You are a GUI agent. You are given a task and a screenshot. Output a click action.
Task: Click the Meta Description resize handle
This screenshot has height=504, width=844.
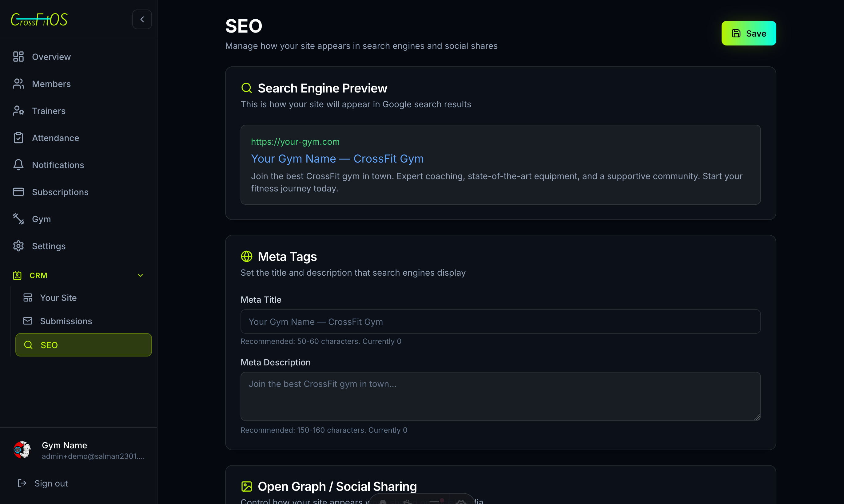click(757, 417)
